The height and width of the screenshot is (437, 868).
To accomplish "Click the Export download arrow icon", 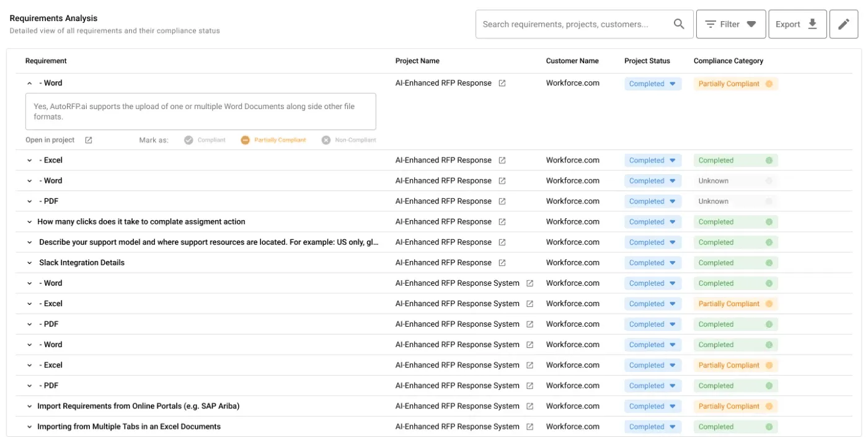I will coord(813,24).
